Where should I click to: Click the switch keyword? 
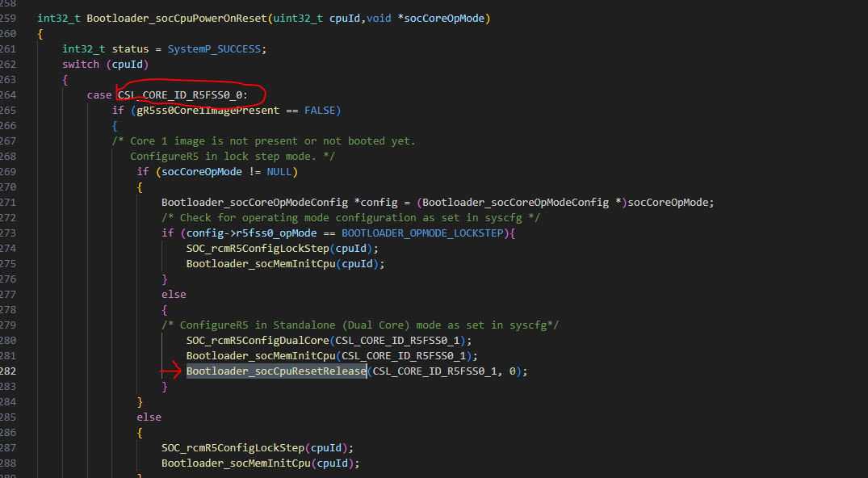click(x=81, y=65)
